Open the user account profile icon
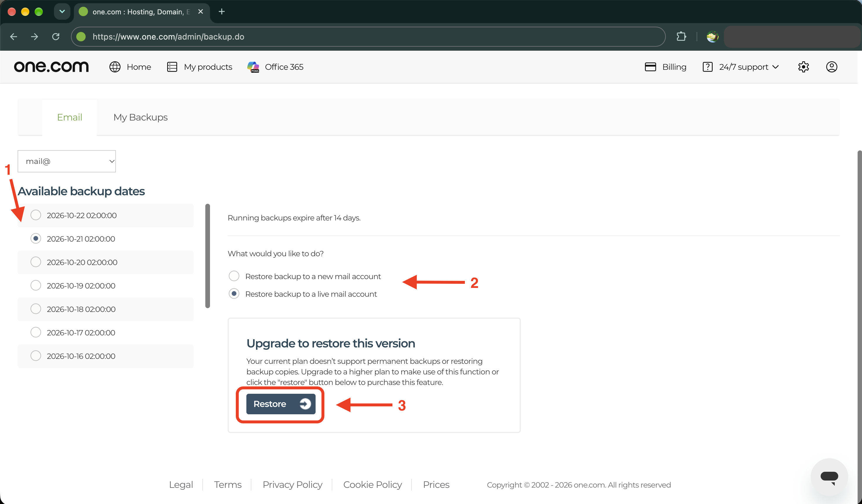862x504 pixels. [831, 67]
